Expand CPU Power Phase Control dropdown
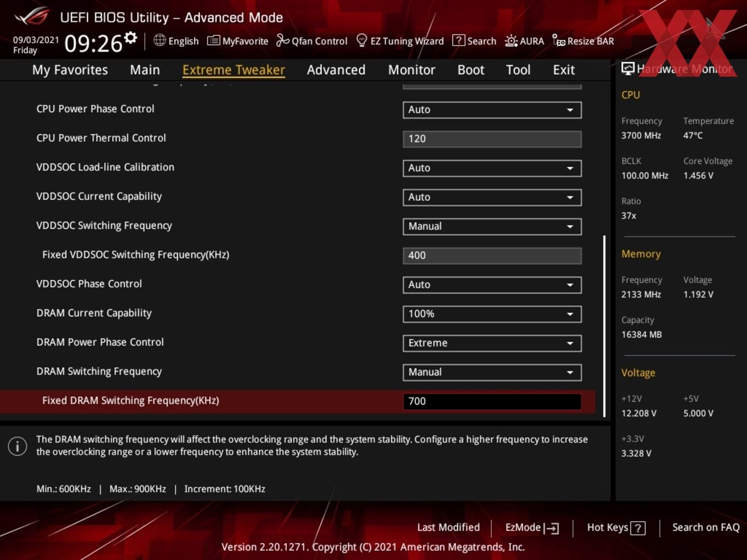747x560 pixels. 492,110
